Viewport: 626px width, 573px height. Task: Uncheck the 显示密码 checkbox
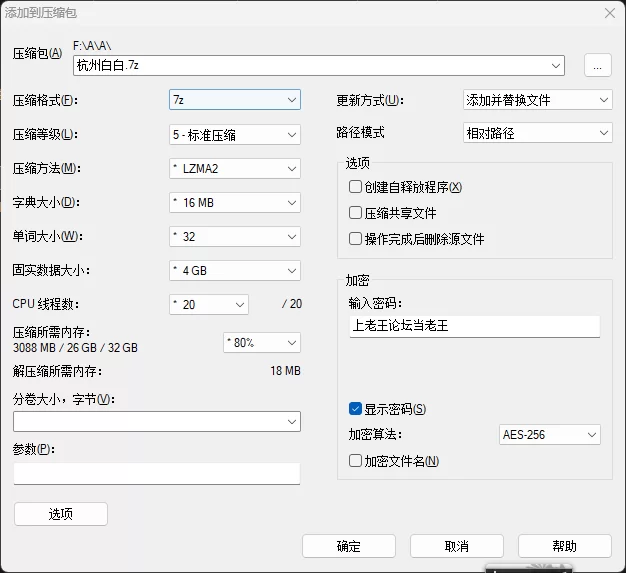(355, 408)
